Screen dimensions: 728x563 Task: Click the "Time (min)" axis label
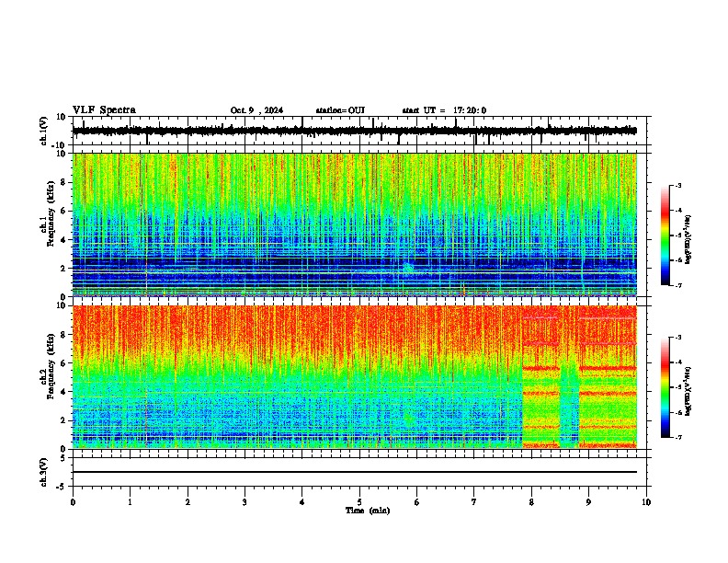coord(368,511)
